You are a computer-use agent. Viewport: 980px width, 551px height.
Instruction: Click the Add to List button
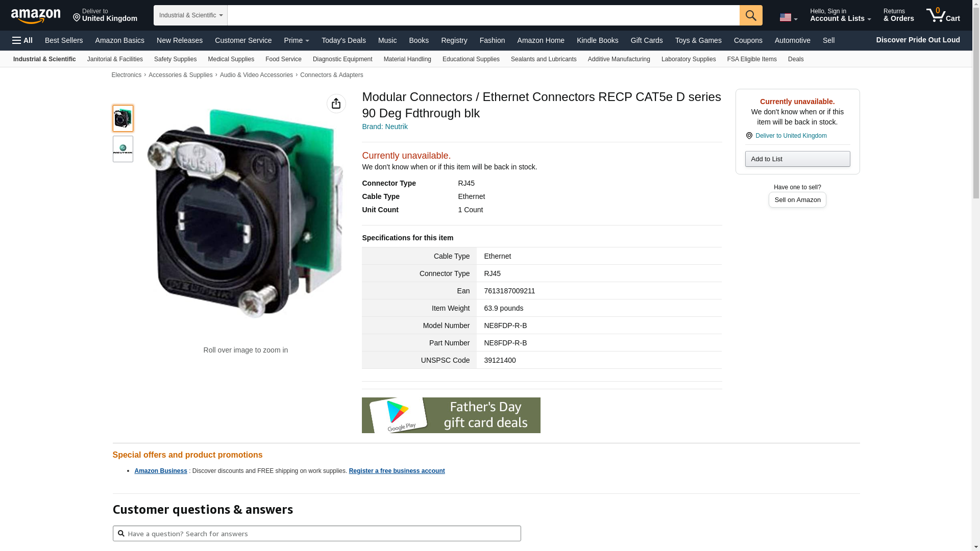click(797, 159)
